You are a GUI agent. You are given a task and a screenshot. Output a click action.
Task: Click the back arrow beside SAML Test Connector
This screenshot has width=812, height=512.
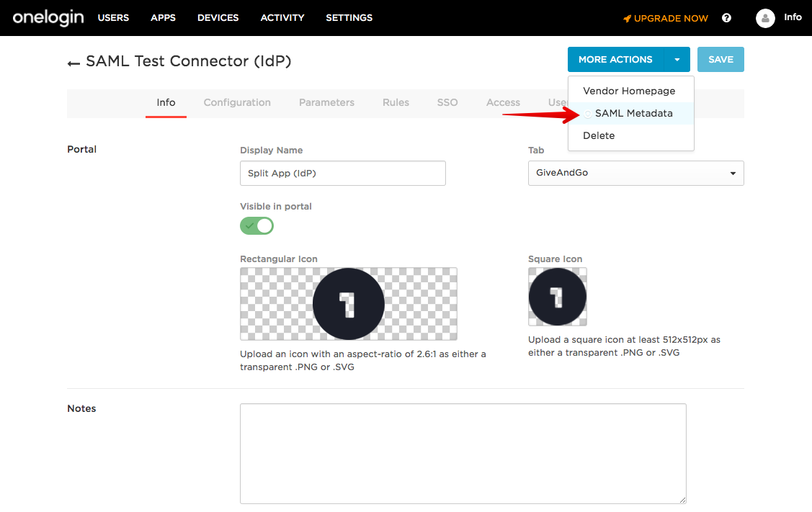[73, 63]
